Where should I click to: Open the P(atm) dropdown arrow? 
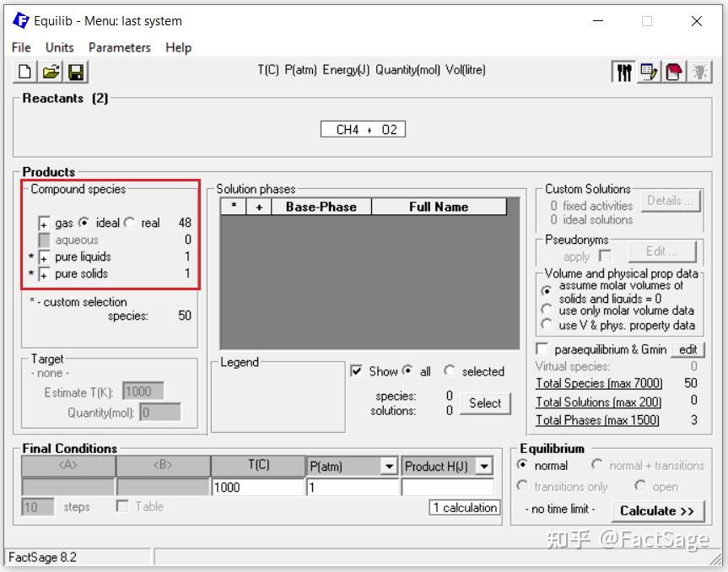point(389,466)
